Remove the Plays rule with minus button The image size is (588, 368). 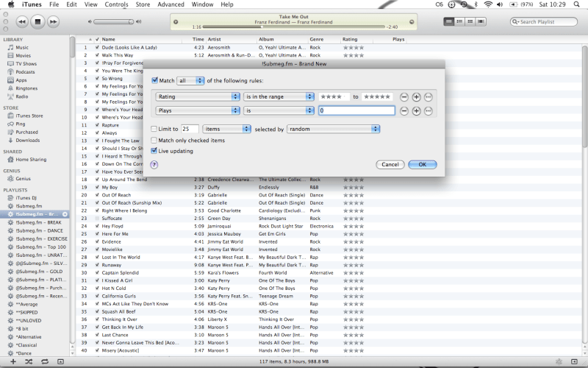tap(404, 111)
